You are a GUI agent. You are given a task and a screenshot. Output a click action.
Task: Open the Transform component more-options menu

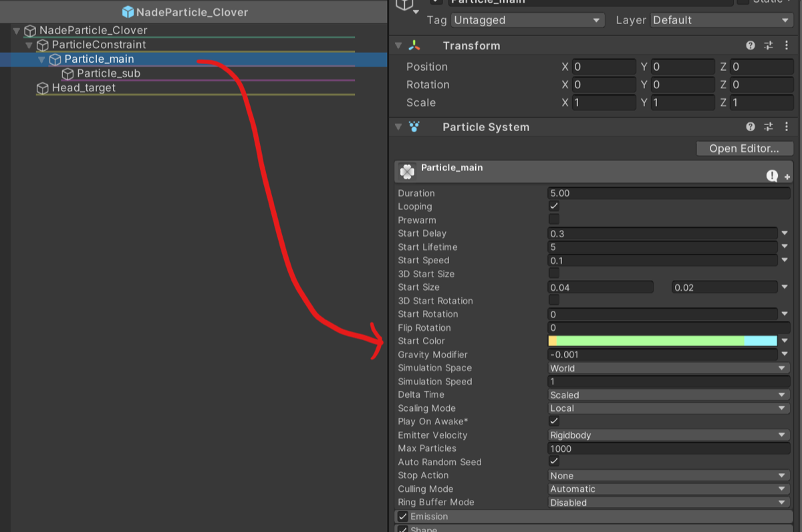click(x=786, y=45)
